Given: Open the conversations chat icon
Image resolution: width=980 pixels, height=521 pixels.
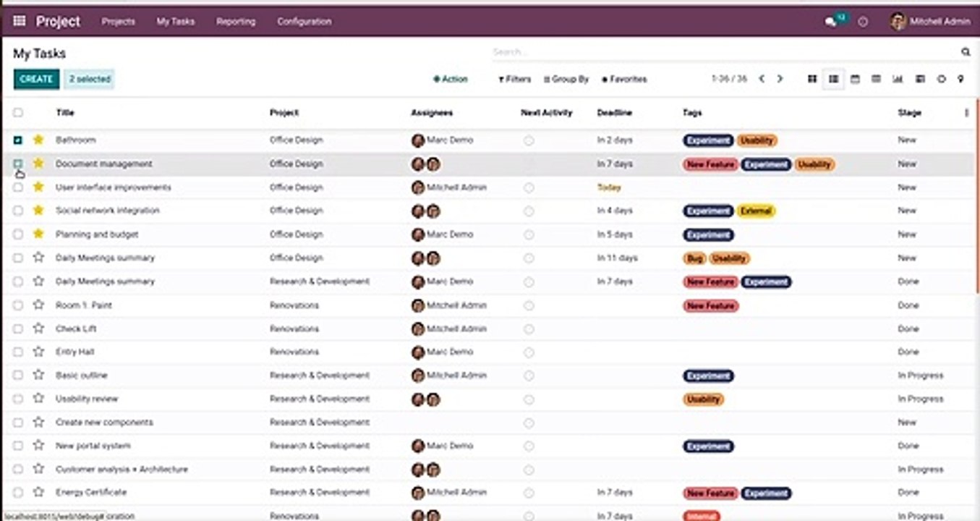Looking at the screenshot, I should [830, 22].
